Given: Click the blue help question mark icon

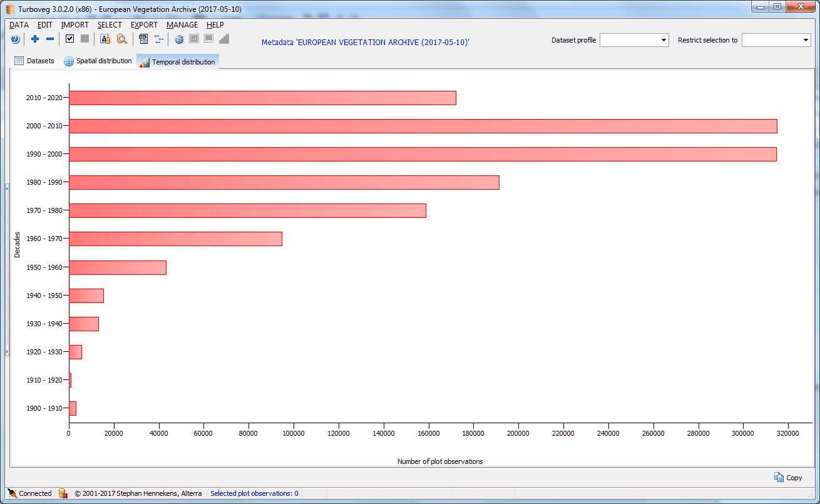Looking at the screenshot, I should tap(15, 39).
